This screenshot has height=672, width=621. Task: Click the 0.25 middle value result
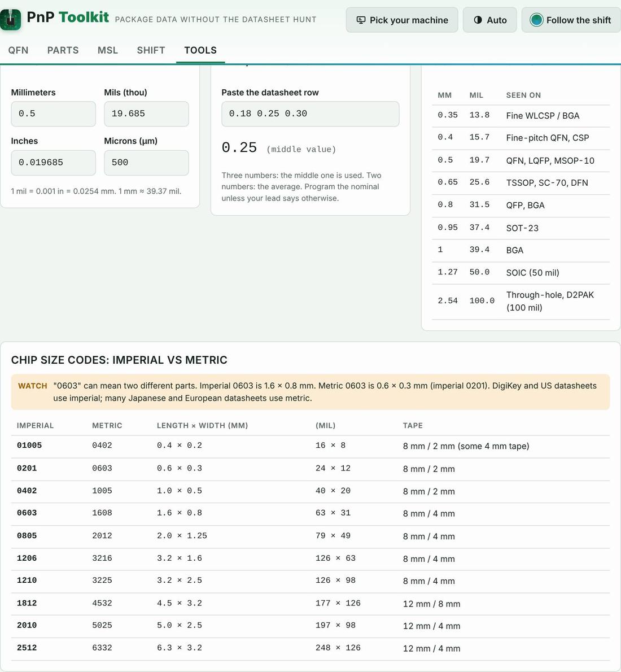(x=278, y=148)
